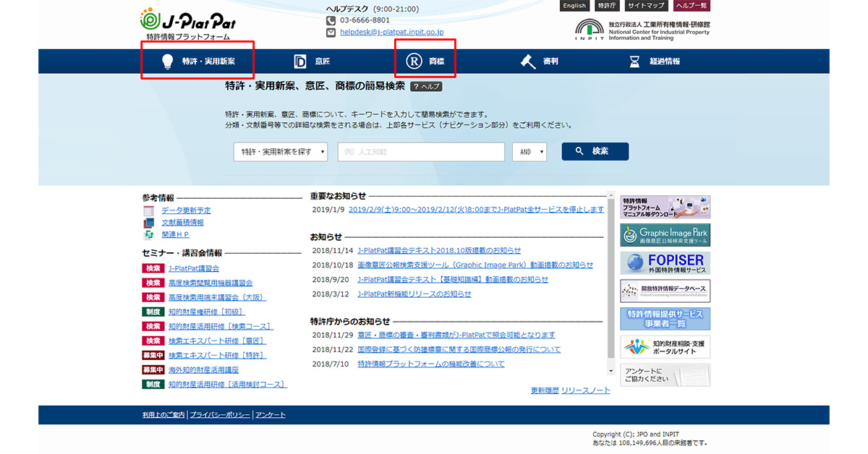Open 特許情報プラットフォームの機能改善について notice
This screenshot has width=868, height=454.
pos(431,364)
